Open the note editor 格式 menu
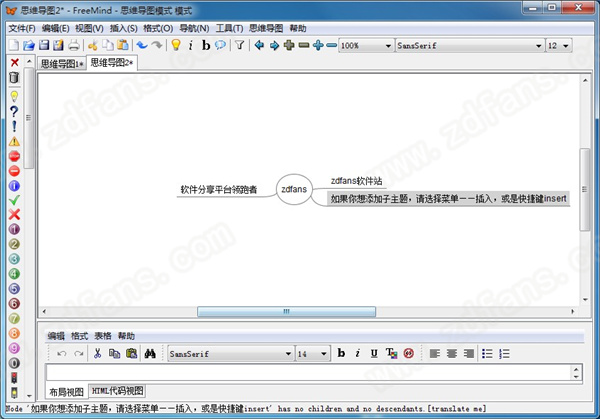Screen dimensions: 600x419 [x=79, y=336]
